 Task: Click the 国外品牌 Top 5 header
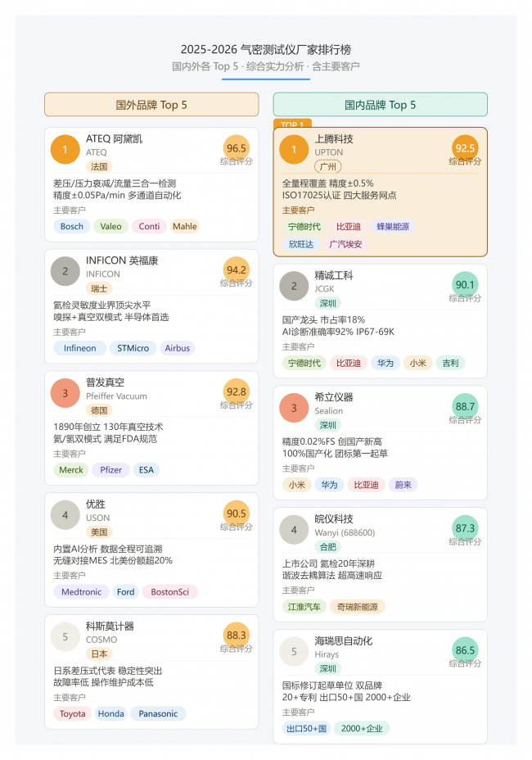(151, 105)
